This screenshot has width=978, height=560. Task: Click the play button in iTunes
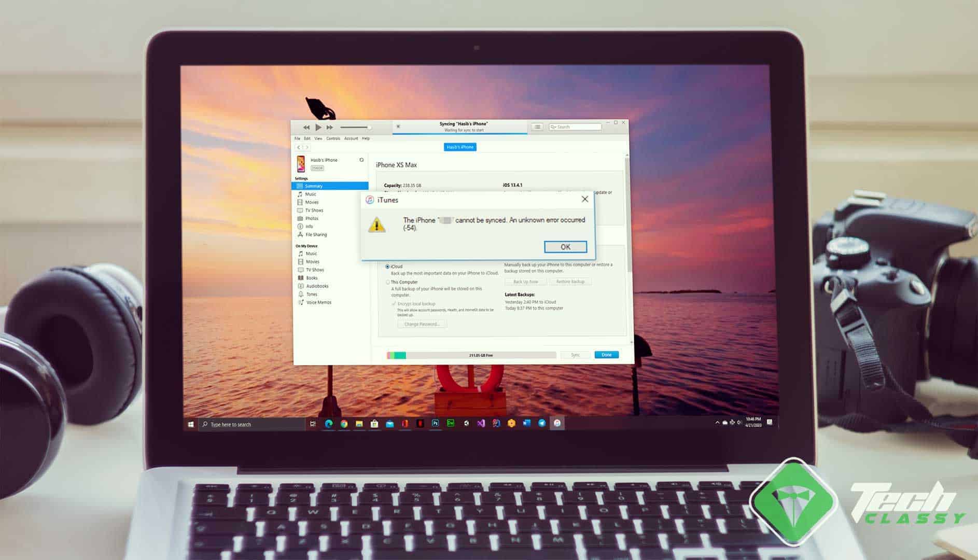[x=318, y=127]
